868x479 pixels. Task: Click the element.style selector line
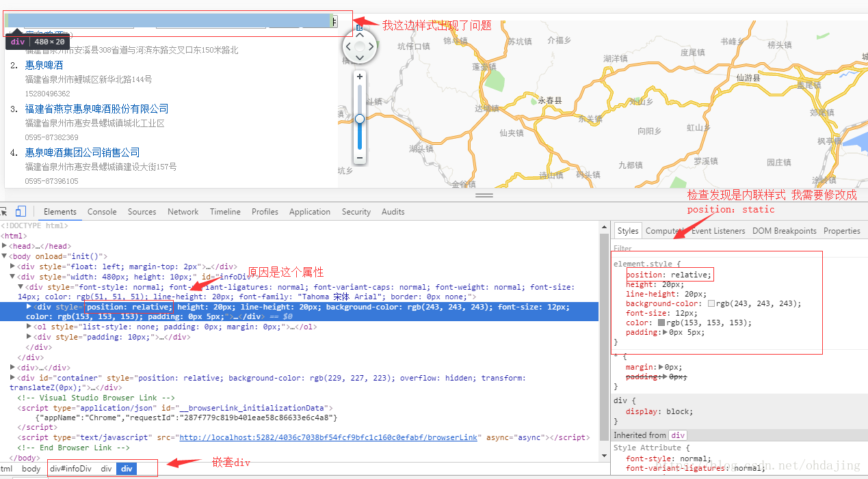647,264
